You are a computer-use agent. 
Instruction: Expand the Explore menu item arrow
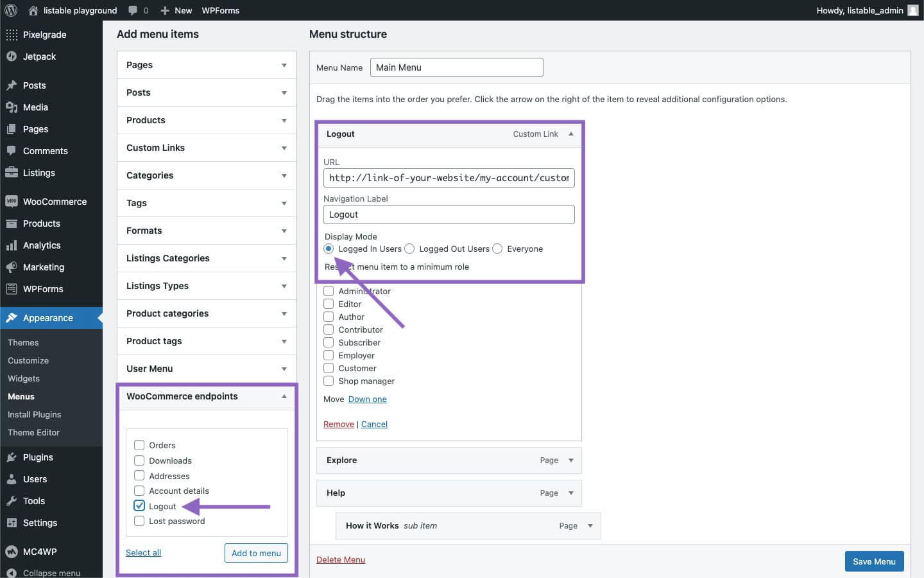click(x=570, y=460)
